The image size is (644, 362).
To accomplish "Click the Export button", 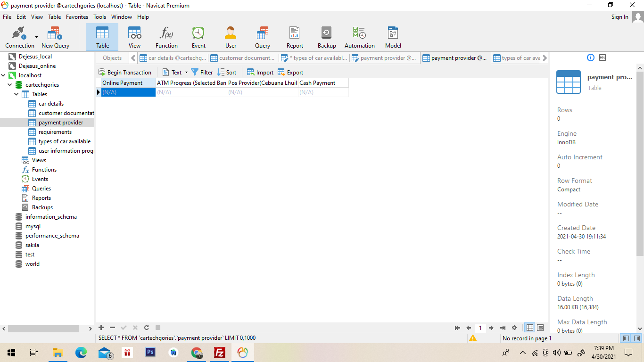I will point(290,73).
